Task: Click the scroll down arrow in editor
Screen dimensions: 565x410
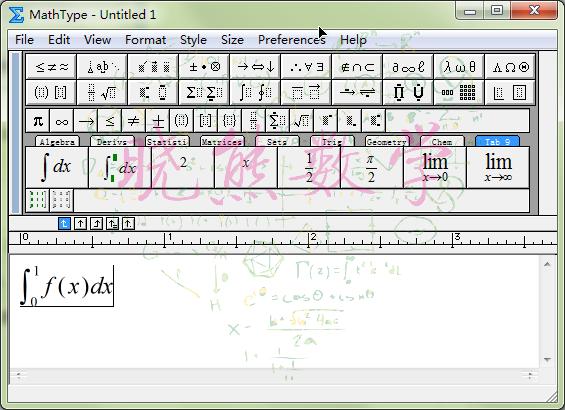Action: [547, 360]
